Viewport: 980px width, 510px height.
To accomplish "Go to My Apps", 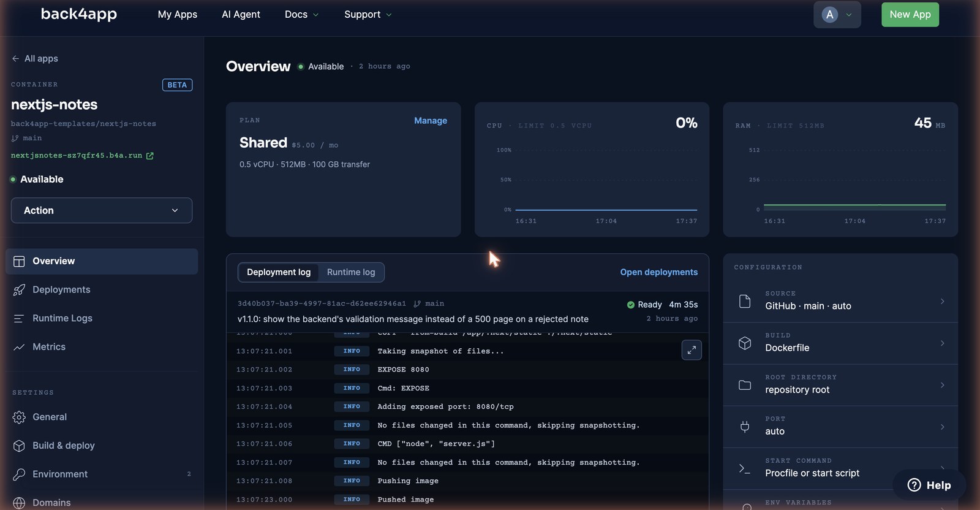I will (x=178, y=15).
